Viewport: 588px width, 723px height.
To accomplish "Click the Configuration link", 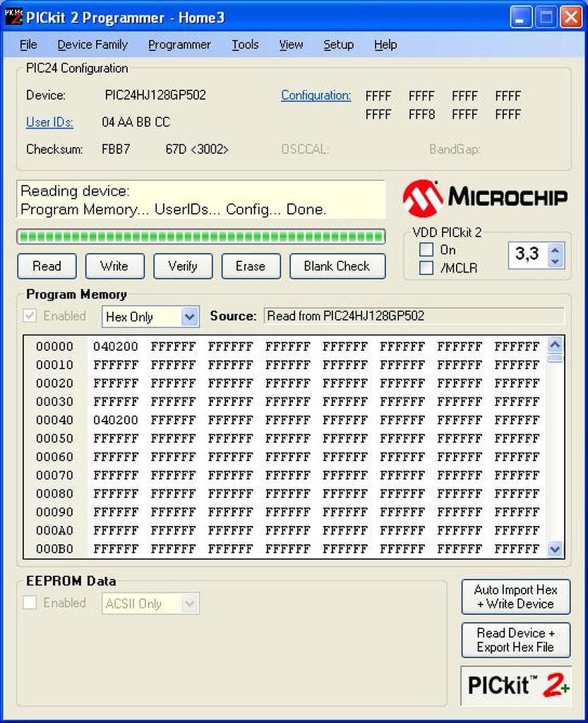I will point(316,95).
